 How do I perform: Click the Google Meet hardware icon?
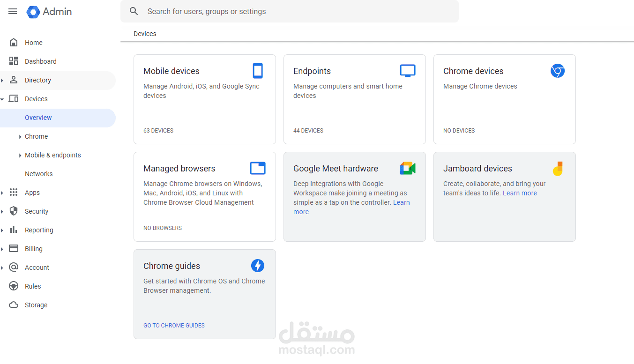(408, 168)
